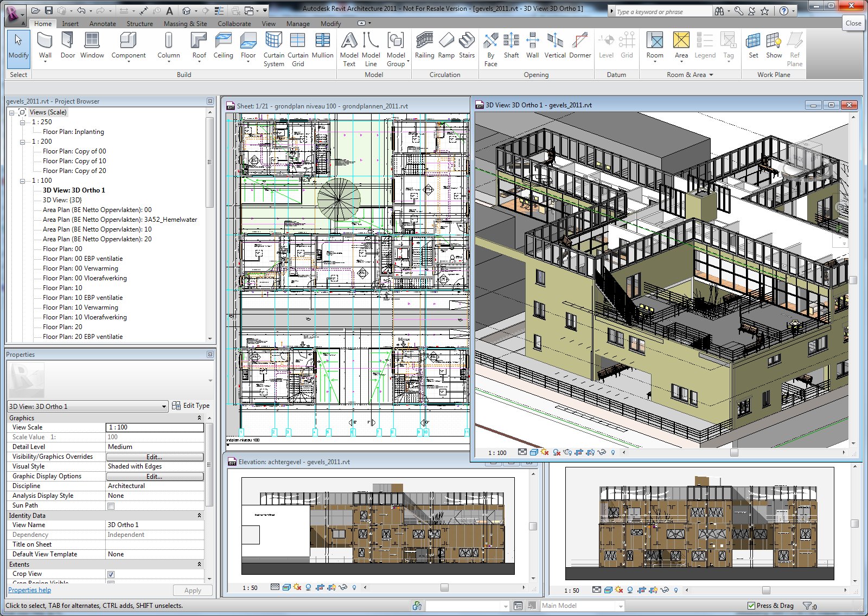
Task: Switch to the Massing & Site tab
Action: [x=185, y=24]
